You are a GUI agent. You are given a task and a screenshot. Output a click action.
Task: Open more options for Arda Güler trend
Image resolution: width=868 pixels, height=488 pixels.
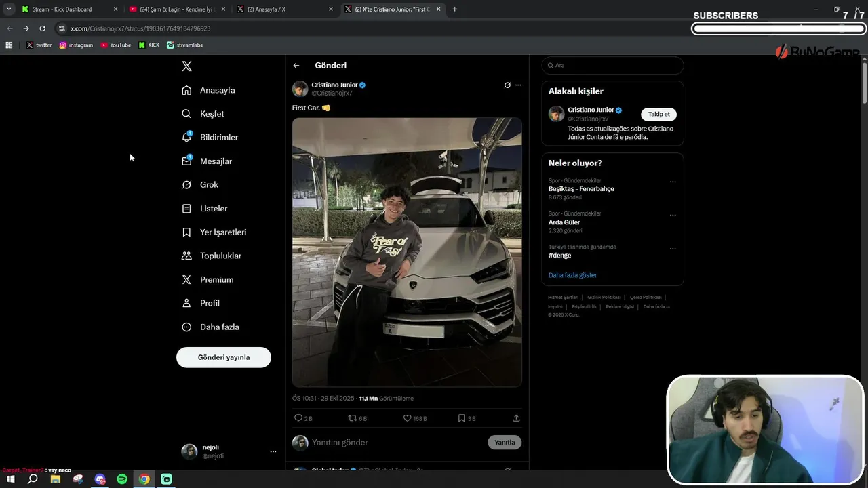point(673,215)
